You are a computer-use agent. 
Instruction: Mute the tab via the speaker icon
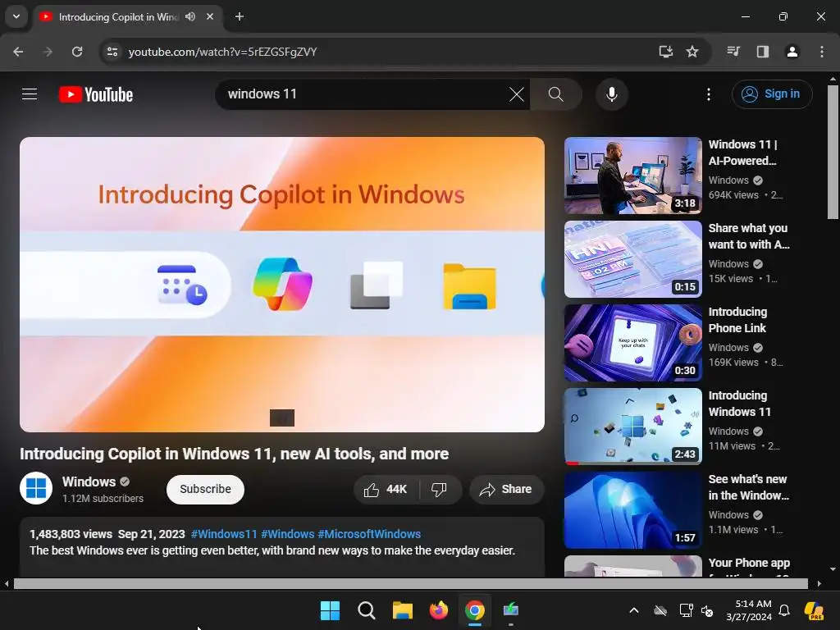190,16
